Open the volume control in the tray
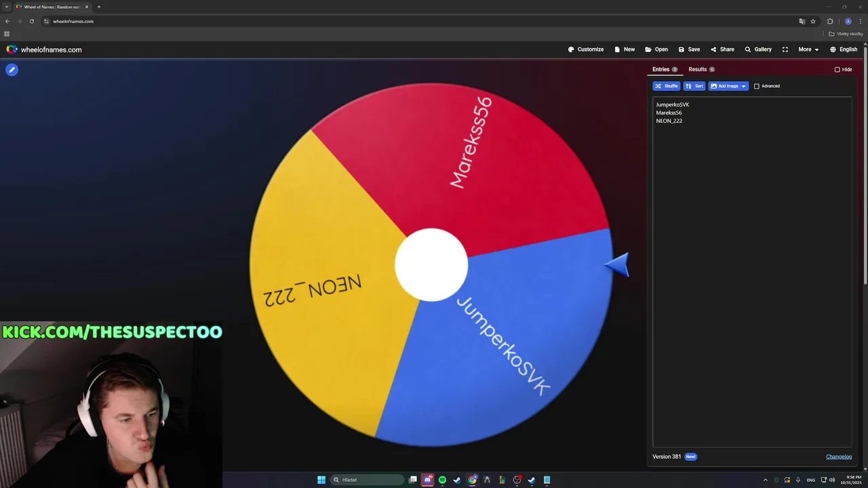 832,480
